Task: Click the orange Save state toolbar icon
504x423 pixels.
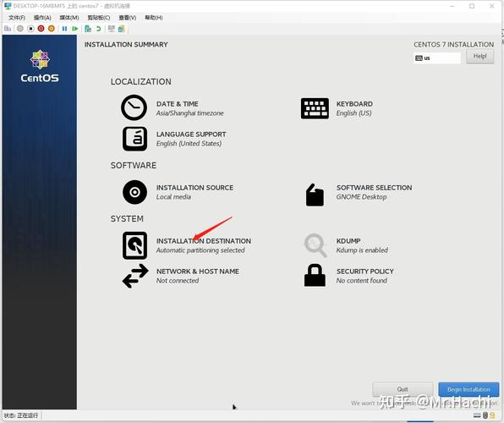Action: 51,29
